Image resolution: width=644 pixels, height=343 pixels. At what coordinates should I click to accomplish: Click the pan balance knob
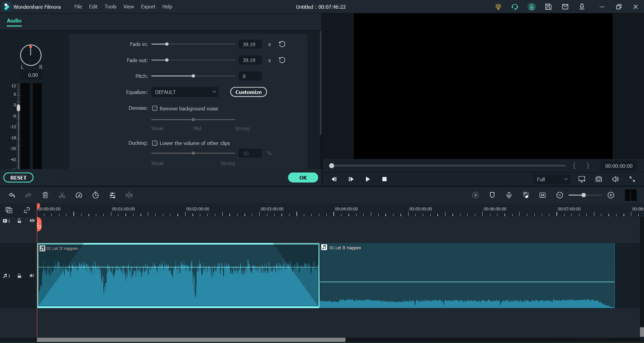coord(31,55)
